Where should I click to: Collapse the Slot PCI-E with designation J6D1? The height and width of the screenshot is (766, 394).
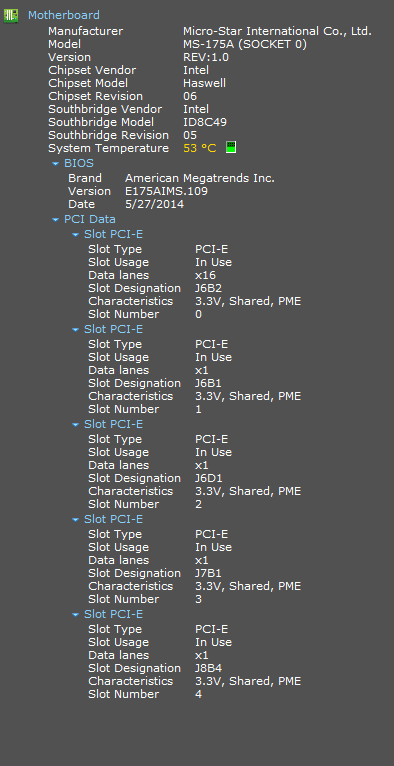click(x=75, y=425)
